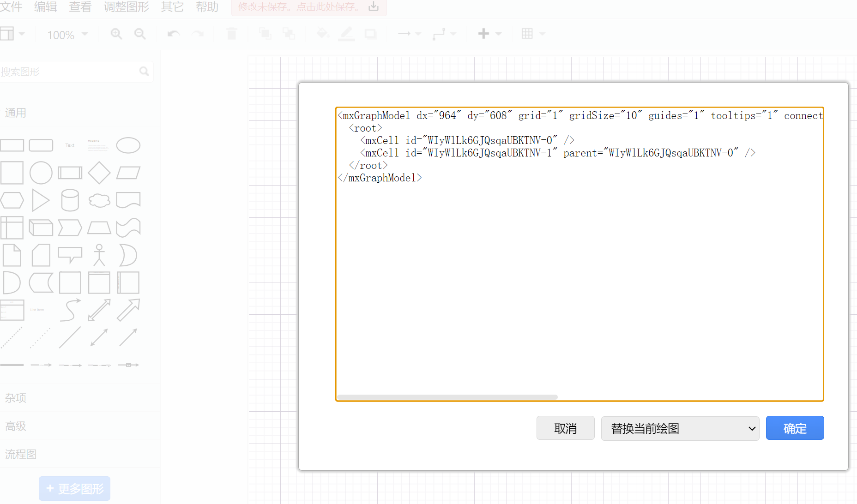Select the ellipse shape
The image size is (857, 504).
click(x=128, y=145)
